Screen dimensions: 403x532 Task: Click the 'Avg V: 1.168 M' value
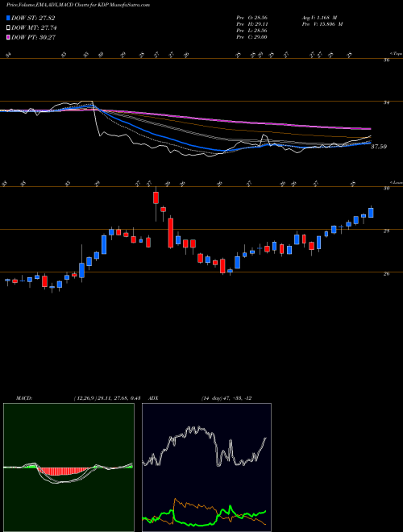click(319, 18)
